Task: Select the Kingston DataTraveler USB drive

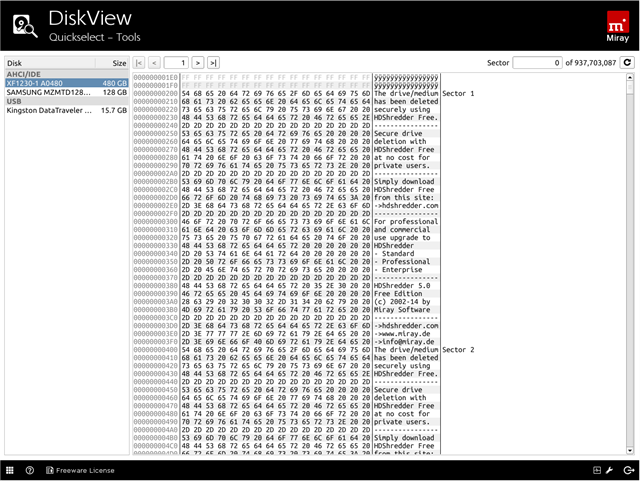Action: click(67, 110)
